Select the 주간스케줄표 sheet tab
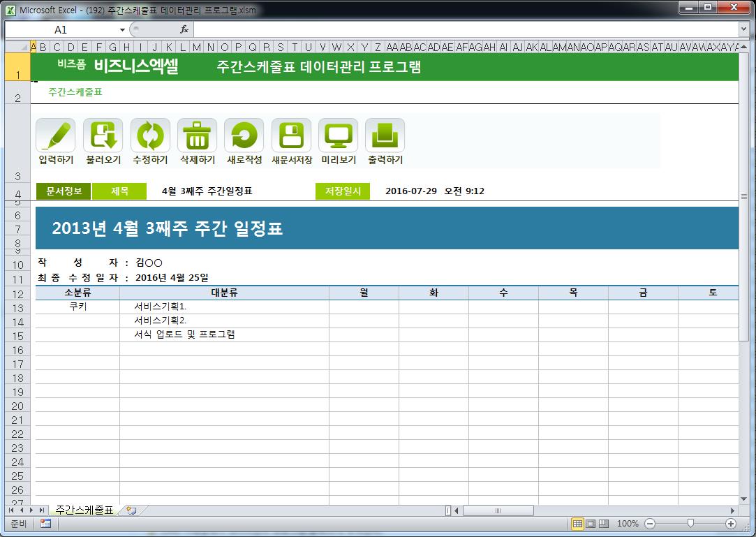Viewport: 756px width, 537px height. click(84, 510)
